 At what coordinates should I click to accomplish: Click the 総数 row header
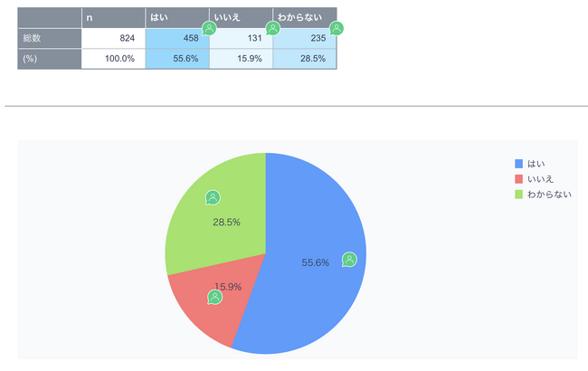point(50,38)
